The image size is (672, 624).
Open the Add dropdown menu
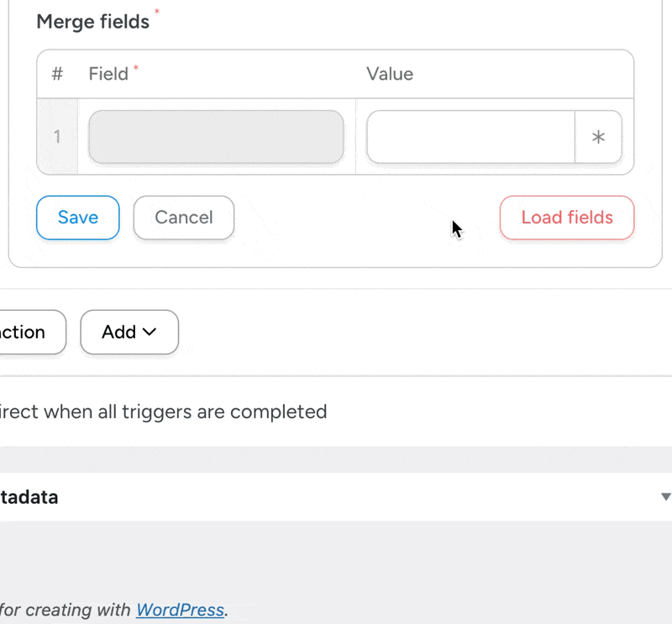pyautogui.click(x=129, y=333)
